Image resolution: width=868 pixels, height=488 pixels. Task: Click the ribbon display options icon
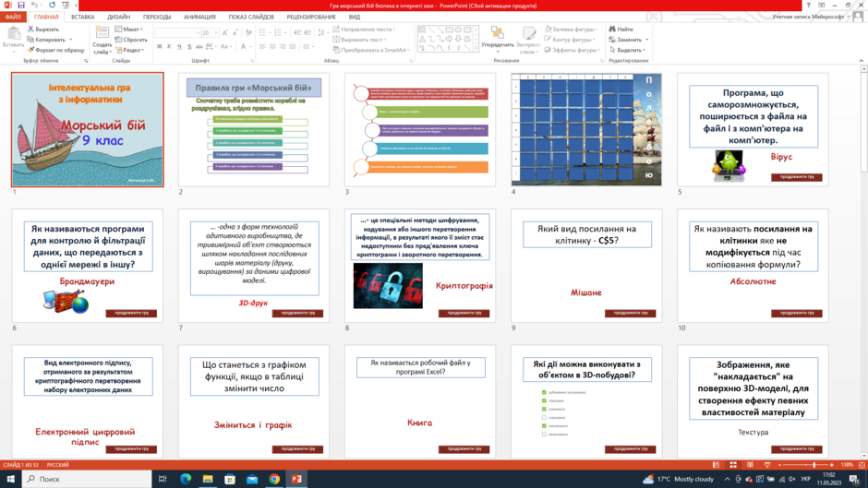[822, 5]
